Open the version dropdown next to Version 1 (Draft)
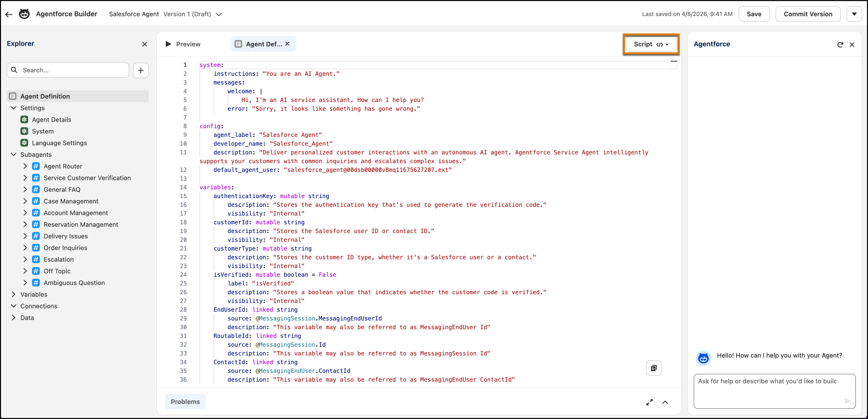Viewport: 868px width, 419px height. pyautogui.click(x=219, y=14)
